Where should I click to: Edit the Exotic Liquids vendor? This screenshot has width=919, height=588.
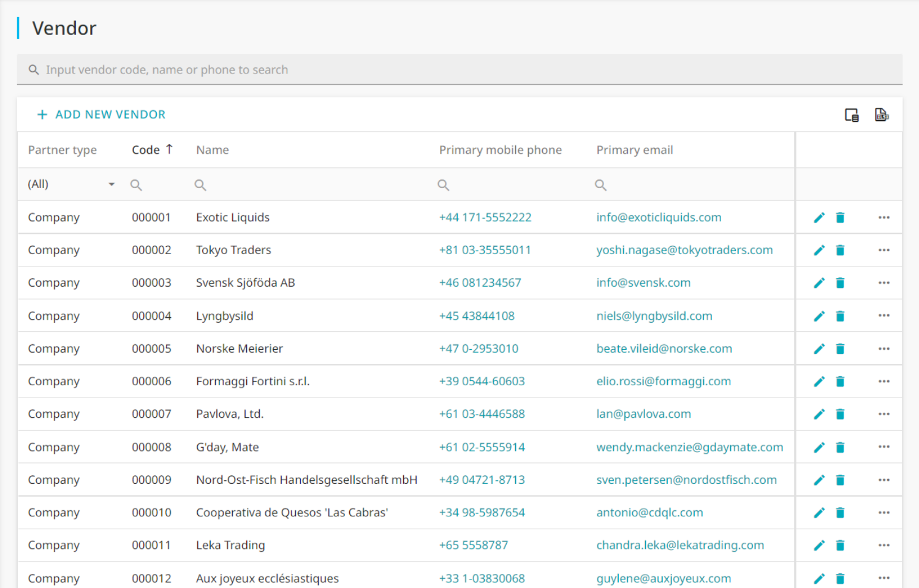click(819, 217)
